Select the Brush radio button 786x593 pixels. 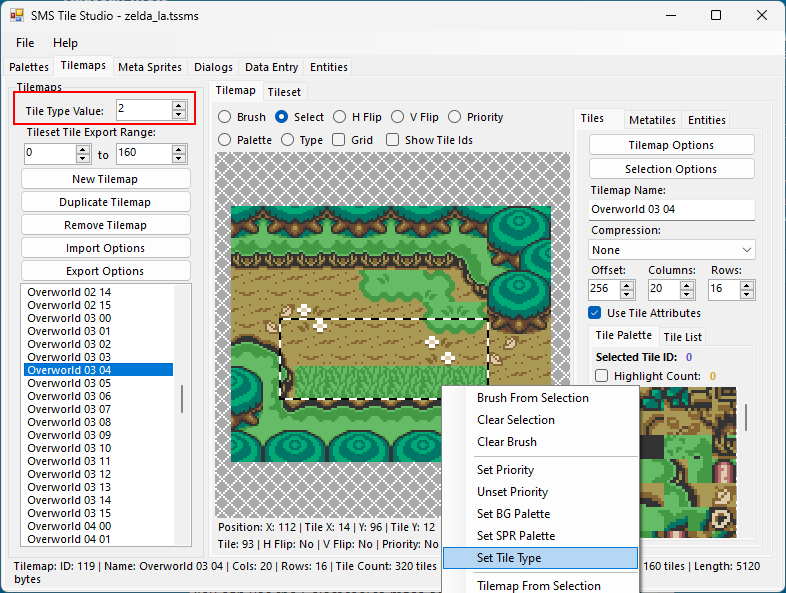tap(225, 117)
